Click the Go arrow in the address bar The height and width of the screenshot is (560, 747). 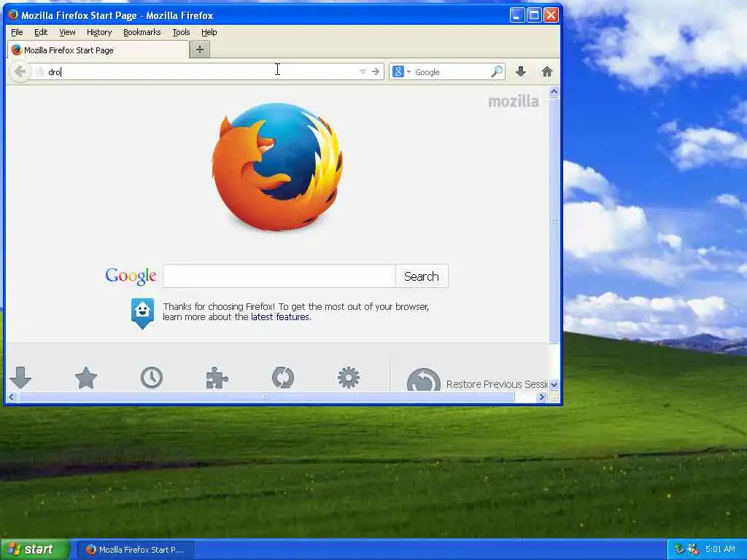pyautogui.click(x=376, y=72)
